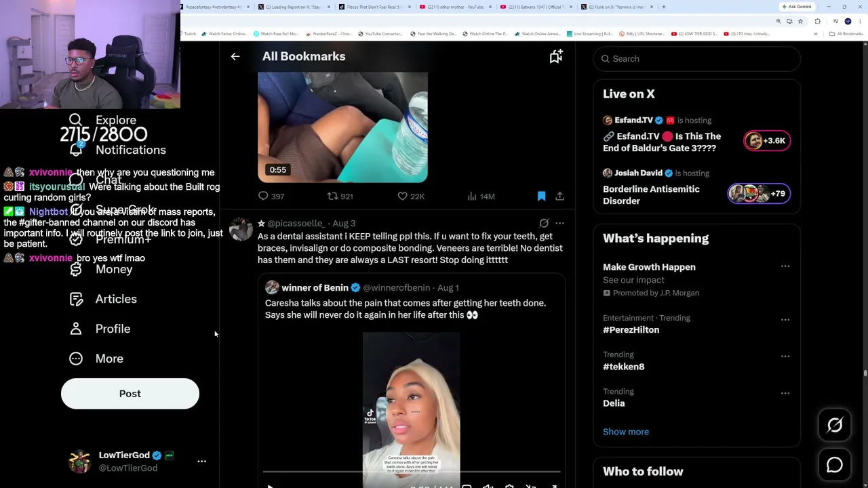
Task: Open the Grok floating button
Action: pos(835,426)
